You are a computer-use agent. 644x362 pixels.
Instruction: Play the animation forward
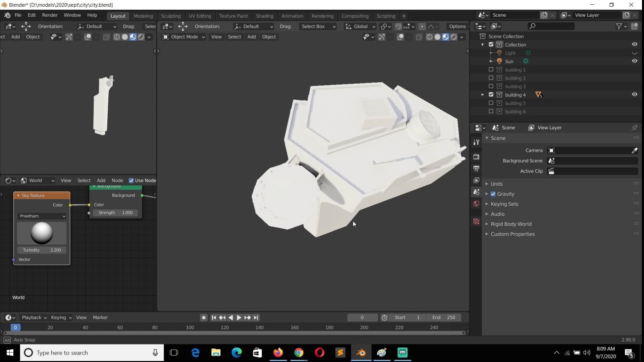pyautogui.click(x=239, y=317)
